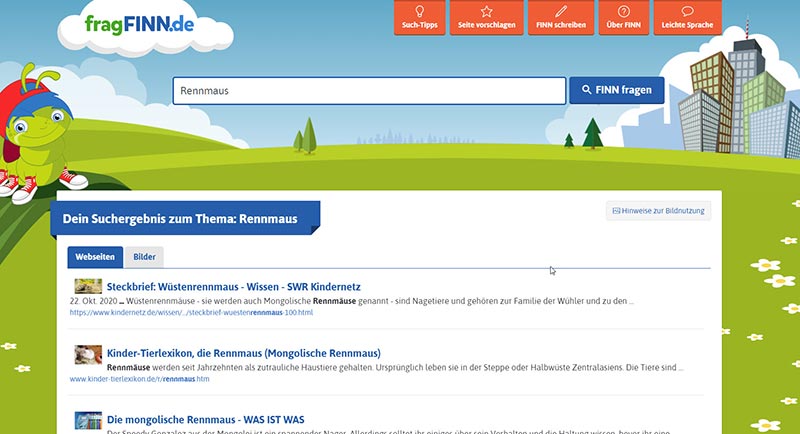The height and width of the screenshot is (434, 800).
Task: Open the Such-Tipps lightbulb button
Action: [x=419, y=17]
